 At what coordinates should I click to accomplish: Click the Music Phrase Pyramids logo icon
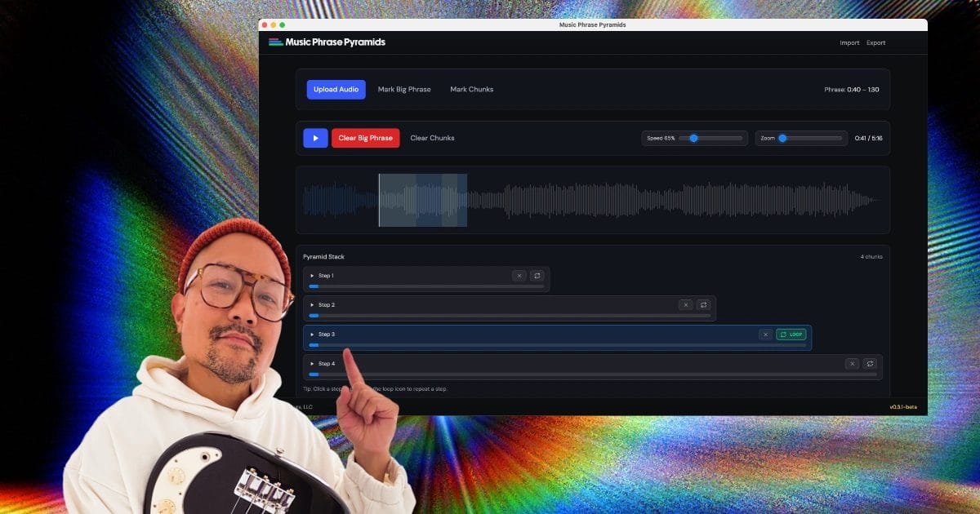click(x=276, y=42)
